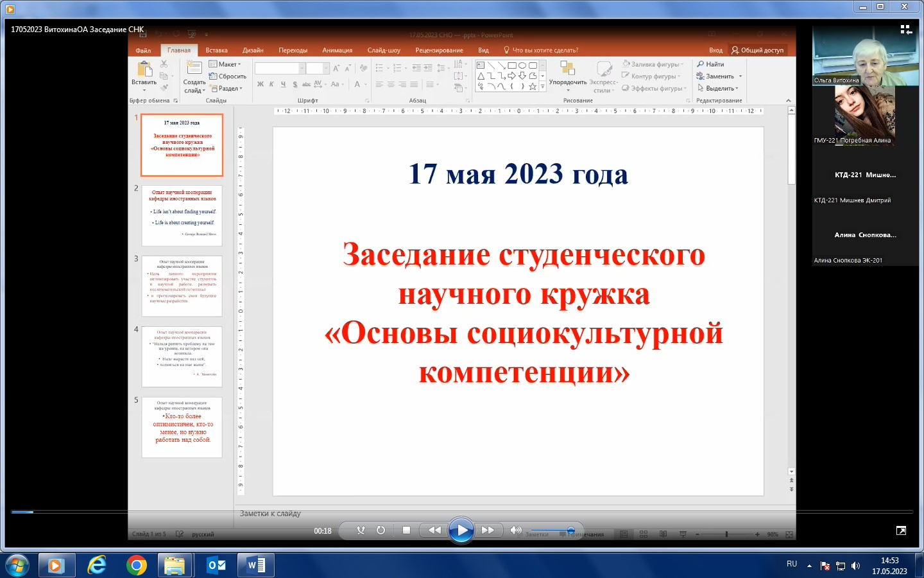Click the Вход sign-in link
The height and width of the screenshot is (578, 924).
(715, 50)
